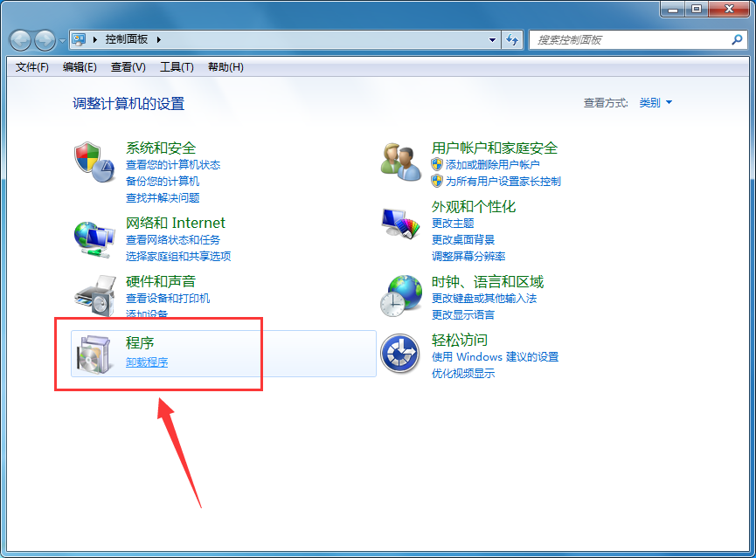756x558 pixels.
Task: Click the 卸载程序 uninstall link
Action: click(x=147, y=362)
